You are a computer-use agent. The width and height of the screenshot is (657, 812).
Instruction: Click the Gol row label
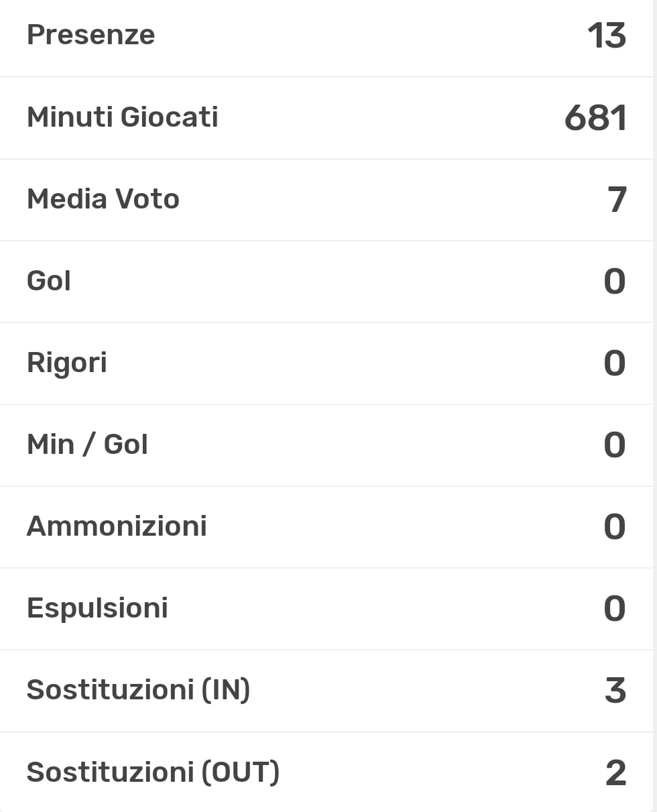click(x=49, y=281)
